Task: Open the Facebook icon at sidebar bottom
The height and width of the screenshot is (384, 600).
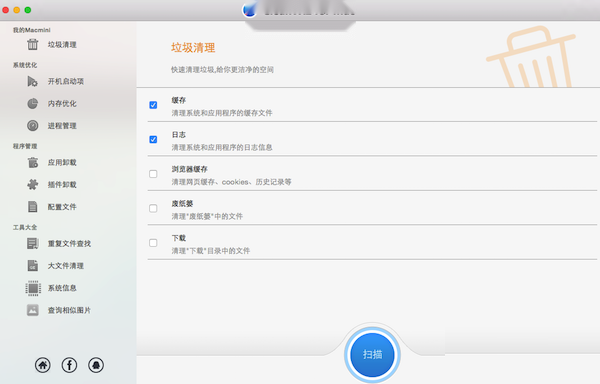Action: tap(69, 365)
